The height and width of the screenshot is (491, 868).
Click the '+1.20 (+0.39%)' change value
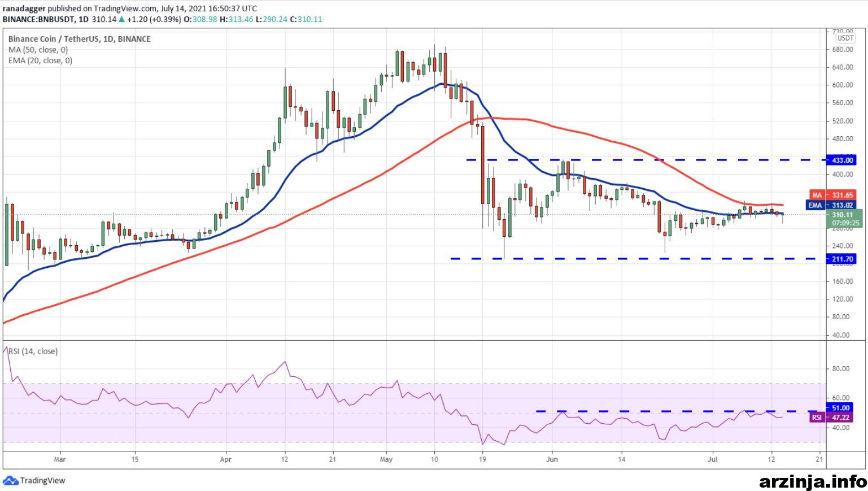[x=154, y=19]
